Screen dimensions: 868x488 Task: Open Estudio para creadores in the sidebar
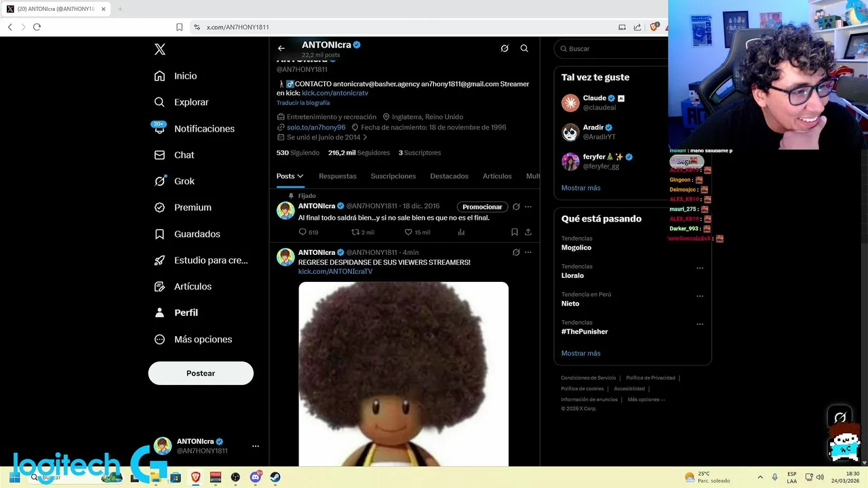201,260
